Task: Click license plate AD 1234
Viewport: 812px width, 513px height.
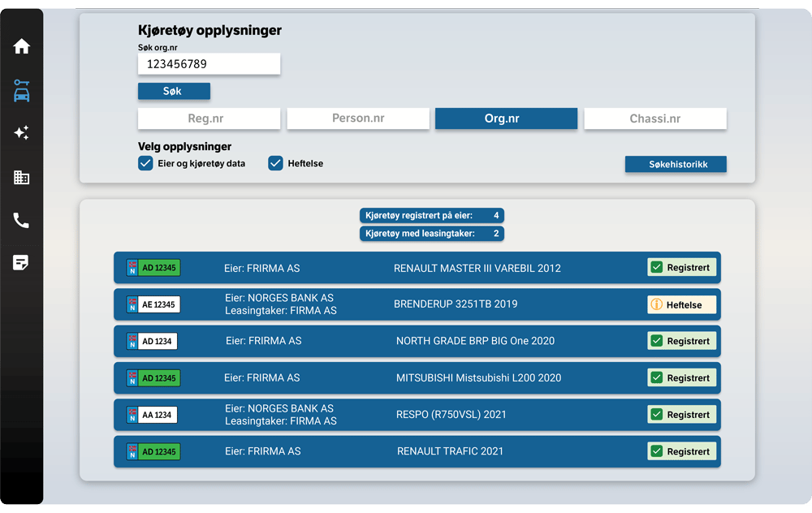Action: coord(152,341)
